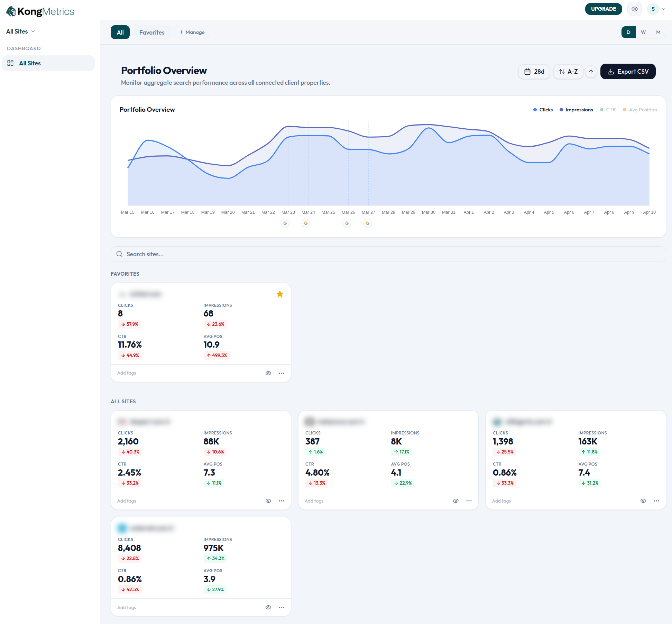Click the Google annotation icon under Mar 23

click(285, 223)
